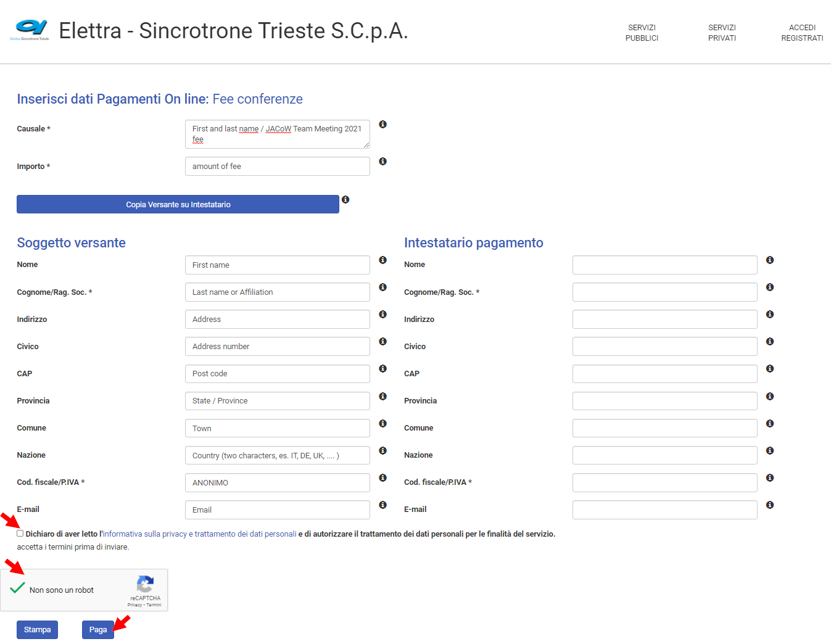
Task: Click the Paga button
Action: click(97, 630)
